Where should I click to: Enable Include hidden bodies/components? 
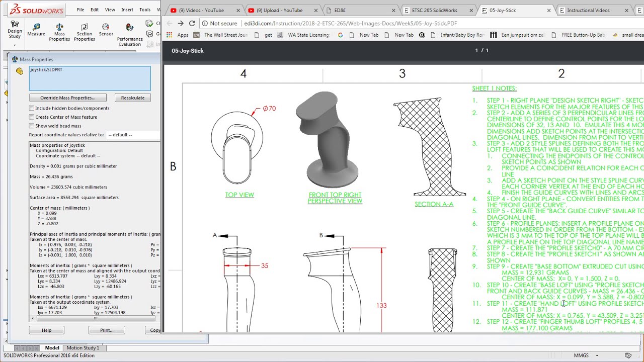[32, 108]
